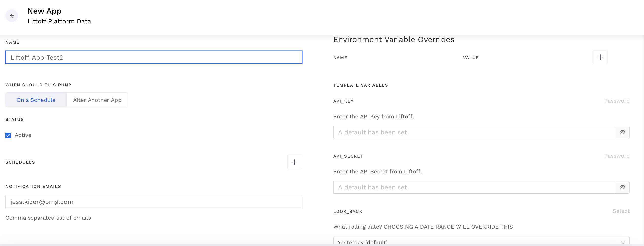Reveal the API_SECRET value via eye icon
The height and width of the screenshot is (246, 644).
[x=622, y=187]
